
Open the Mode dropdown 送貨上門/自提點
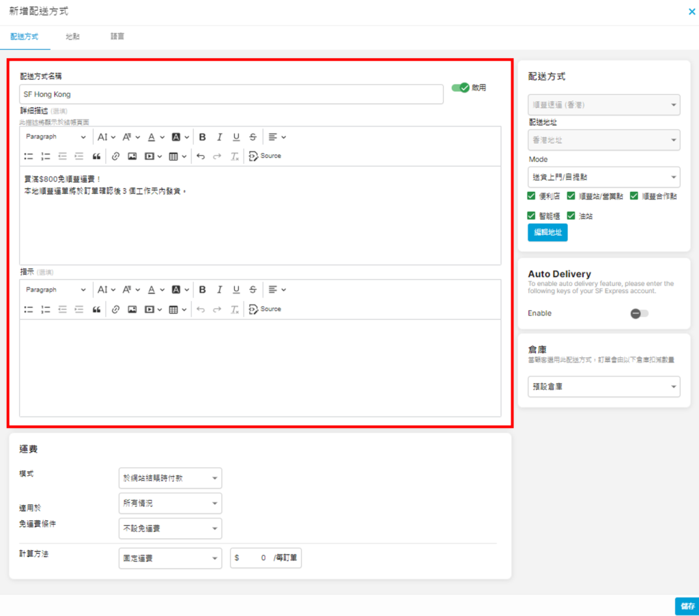pos(603,177)
